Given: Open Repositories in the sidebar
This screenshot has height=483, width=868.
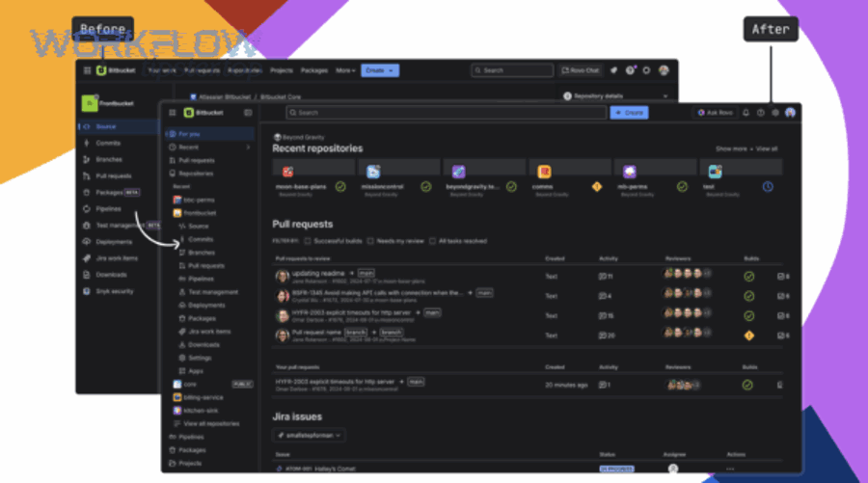Looking at the screenshot, I should point(196,173).
